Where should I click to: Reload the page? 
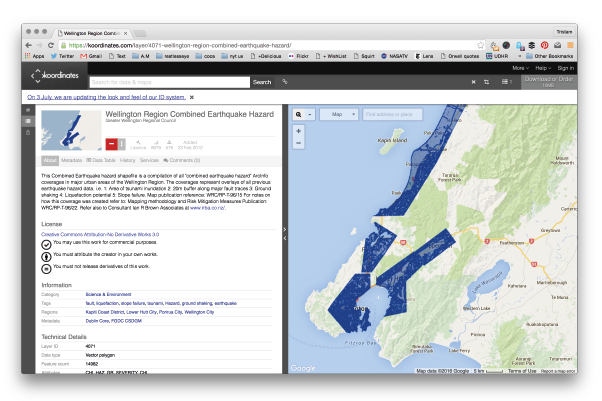tap(51, 45)
